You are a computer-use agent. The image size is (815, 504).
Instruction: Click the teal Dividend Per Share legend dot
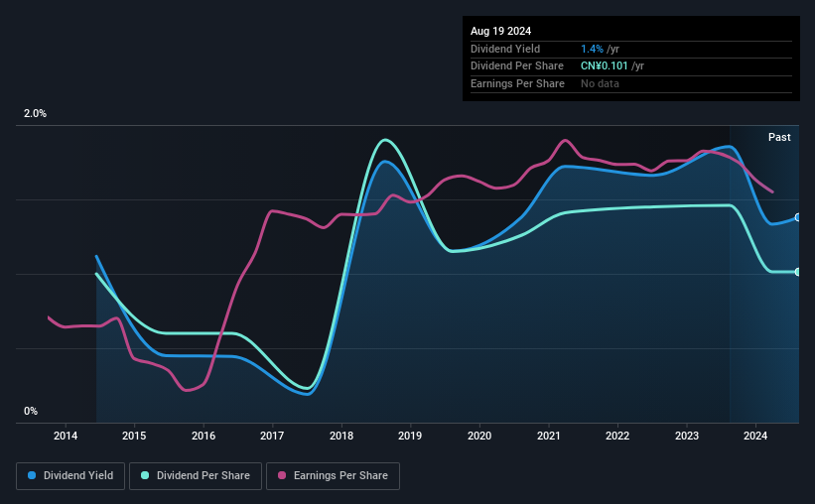[145, 475]
